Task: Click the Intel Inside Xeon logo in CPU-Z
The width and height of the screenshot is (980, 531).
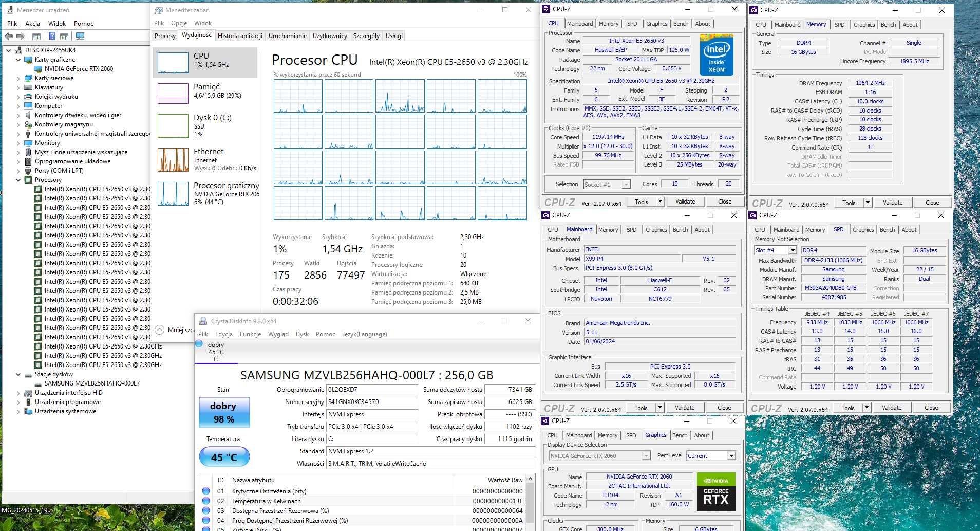Action: tap(717, 54)
